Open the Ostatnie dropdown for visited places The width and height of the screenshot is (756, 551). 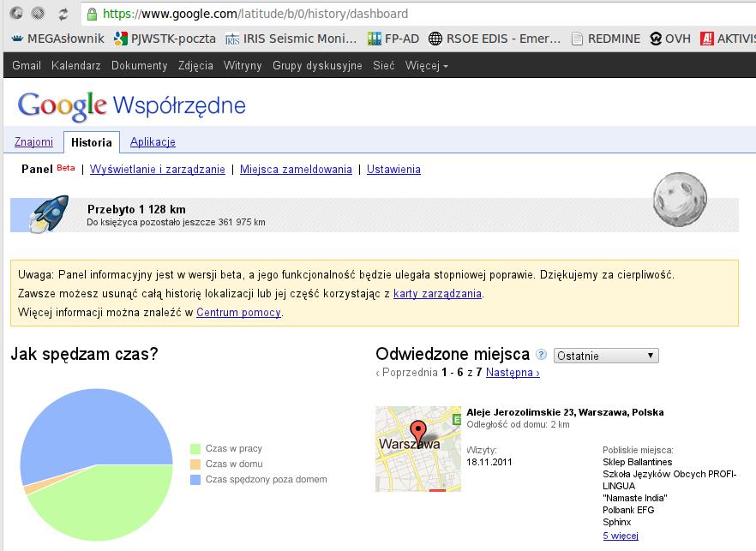[x=606, y=356]
